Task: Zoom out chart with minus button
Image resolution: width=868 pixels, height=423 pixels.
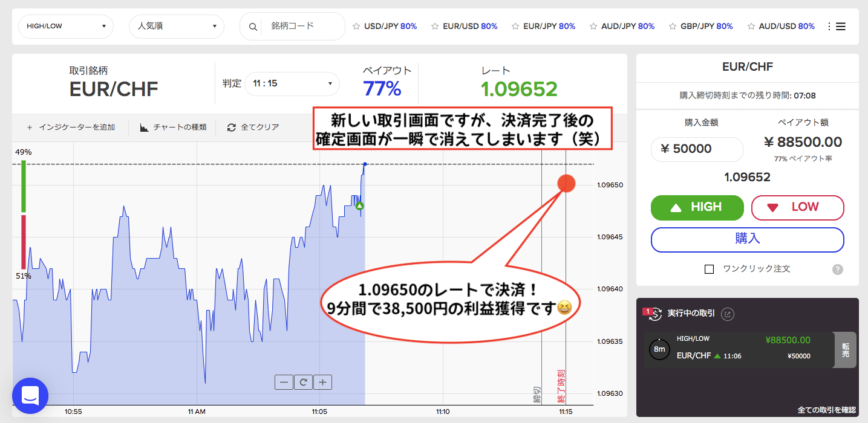Action: [284, 382]
